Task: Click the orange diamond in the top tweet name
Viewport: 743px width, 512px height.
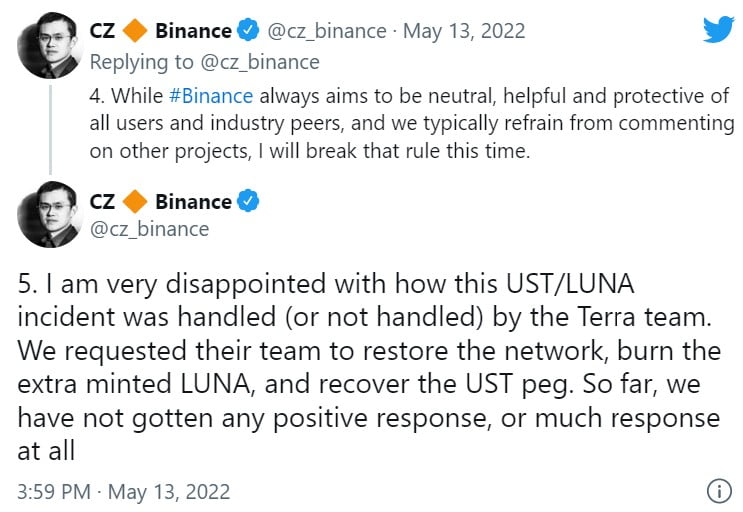Action: click(x=135, y=31)
